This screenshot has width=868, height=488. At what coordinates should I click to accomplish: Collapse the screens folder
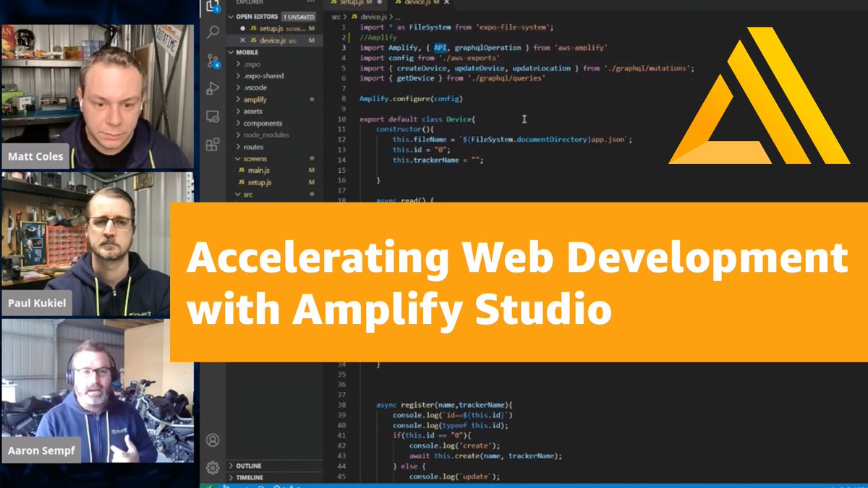(239, 158)
